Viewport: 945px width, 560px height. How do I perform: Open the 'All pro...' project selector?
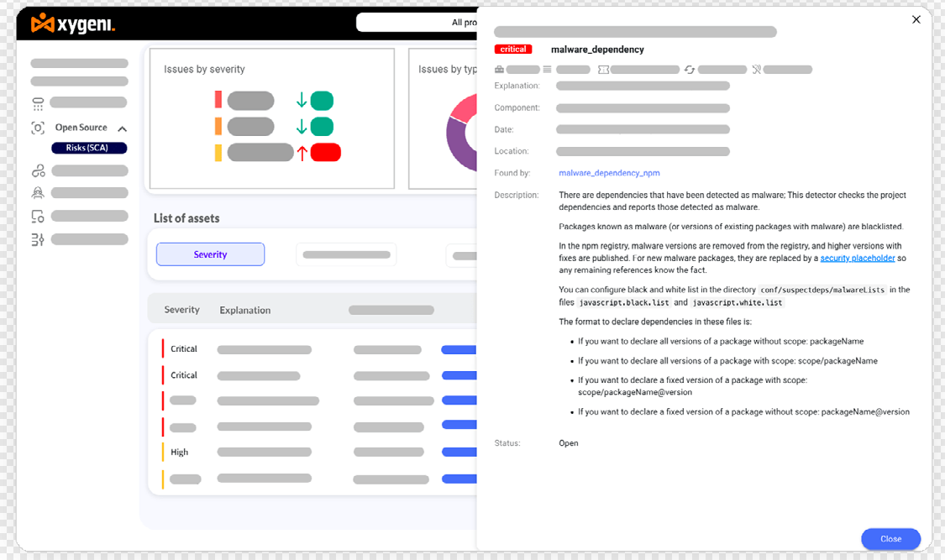[417, 23]
